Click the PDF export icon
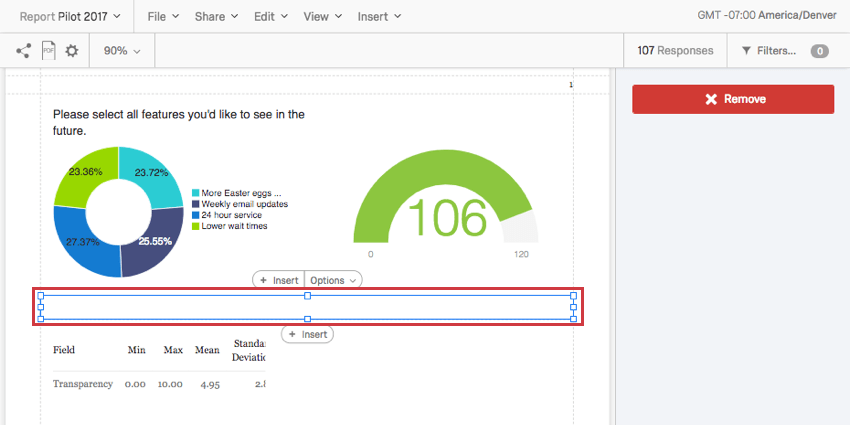 47,50
